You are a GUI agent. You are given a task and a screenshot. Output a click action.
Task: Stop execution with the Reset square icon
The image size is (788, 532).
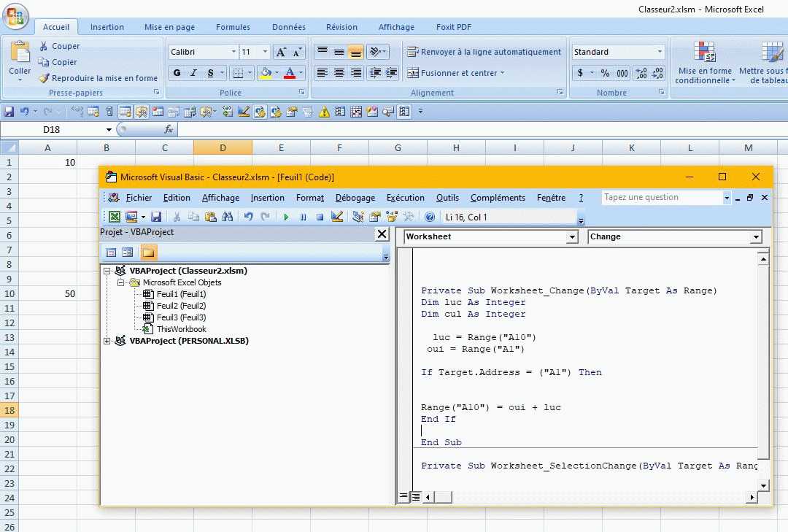tap(320, 217)
